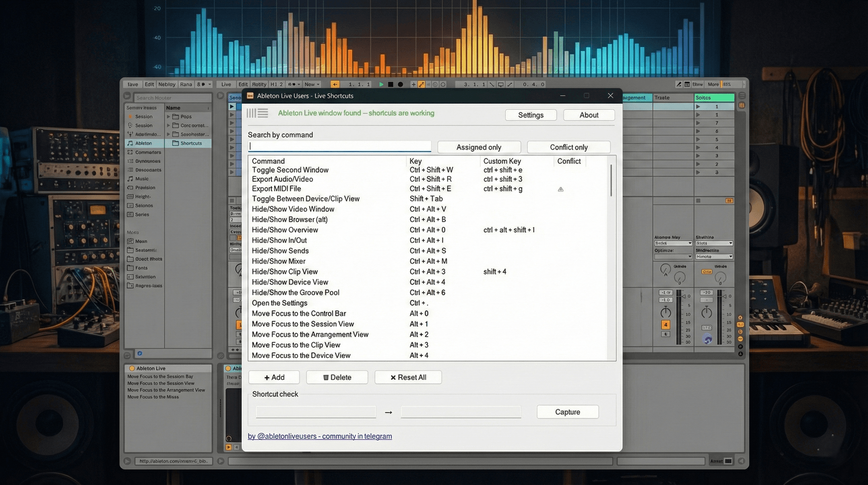Expand the Pops folder in the browser
The image size is (868, 485).
pos(169,117)
